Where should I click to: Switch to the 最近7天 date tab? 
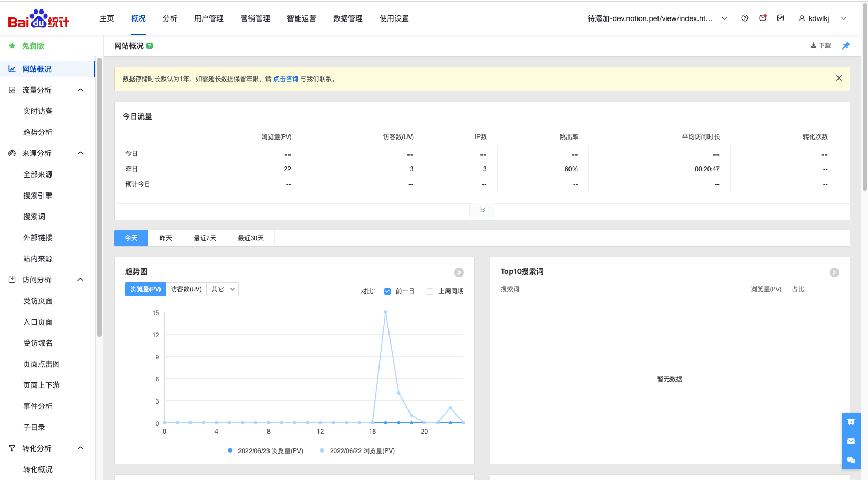(x=205, y=238)
